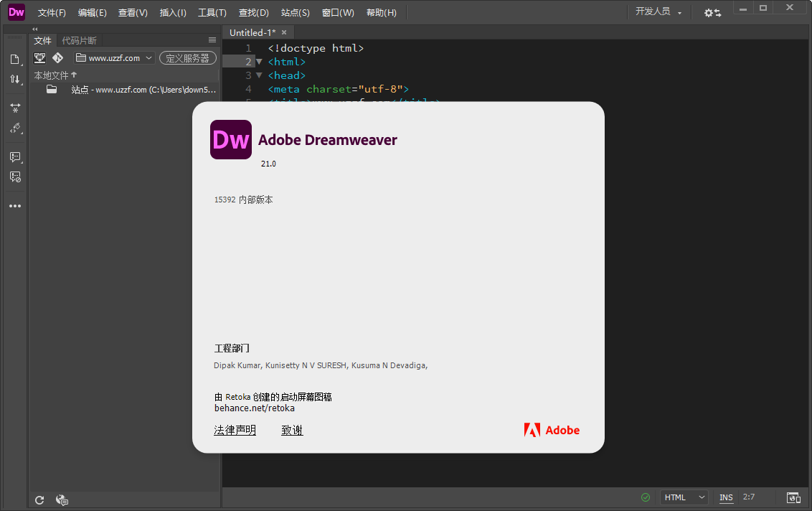Open the 致谢 link in the About dialog

(x=292, y=430)
